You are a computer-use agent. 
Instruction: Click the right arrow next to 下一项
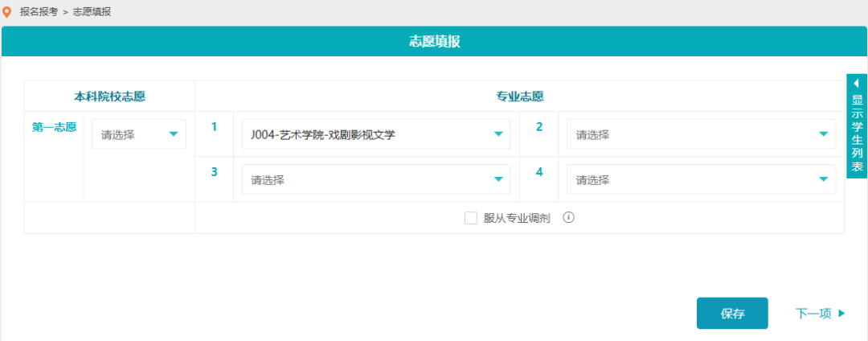coord(841,314)
